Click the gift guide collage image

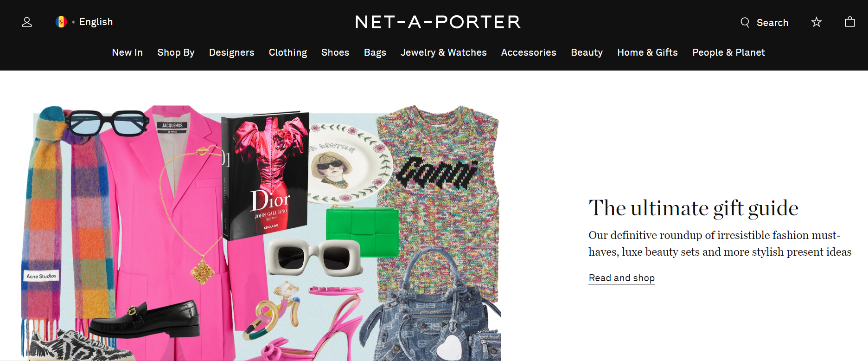tap(261, 233)
